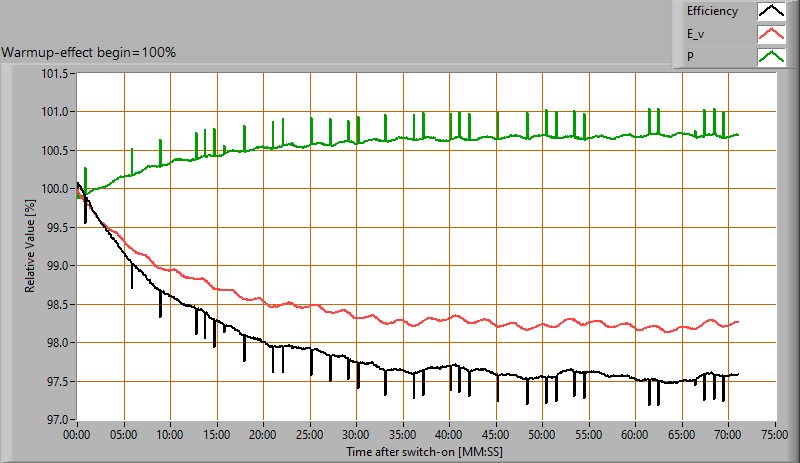Click the 97.0 minimum value on Y axis

click(x=55, y=420)
